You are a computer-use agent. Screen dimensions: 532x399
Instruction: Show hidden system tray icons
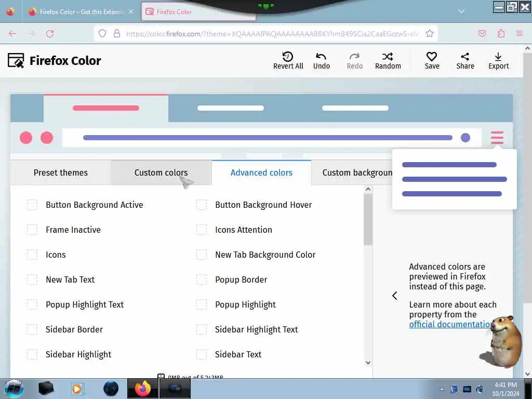[x=442, y=390]
